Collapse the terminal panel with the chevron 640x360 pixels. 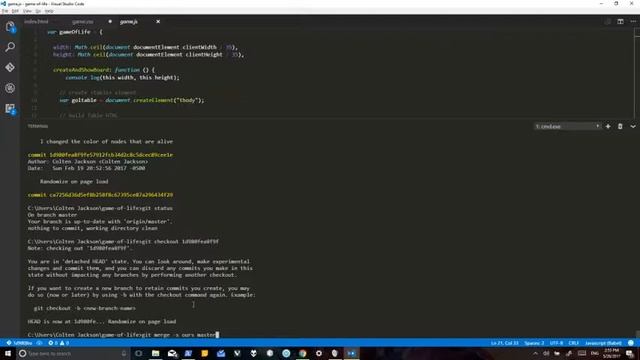click(633, 127)
